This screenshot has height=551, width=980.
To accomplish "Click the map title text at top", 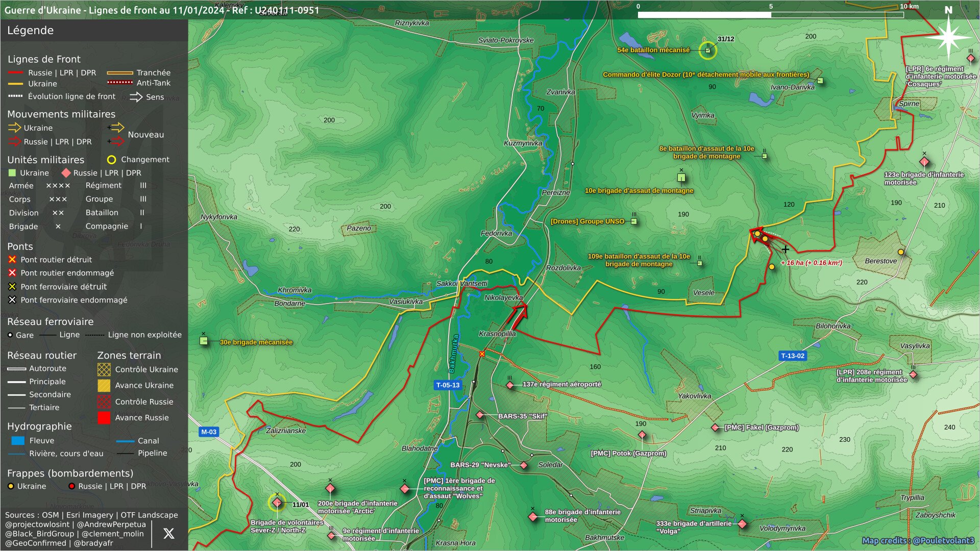I will pos(162,10).
